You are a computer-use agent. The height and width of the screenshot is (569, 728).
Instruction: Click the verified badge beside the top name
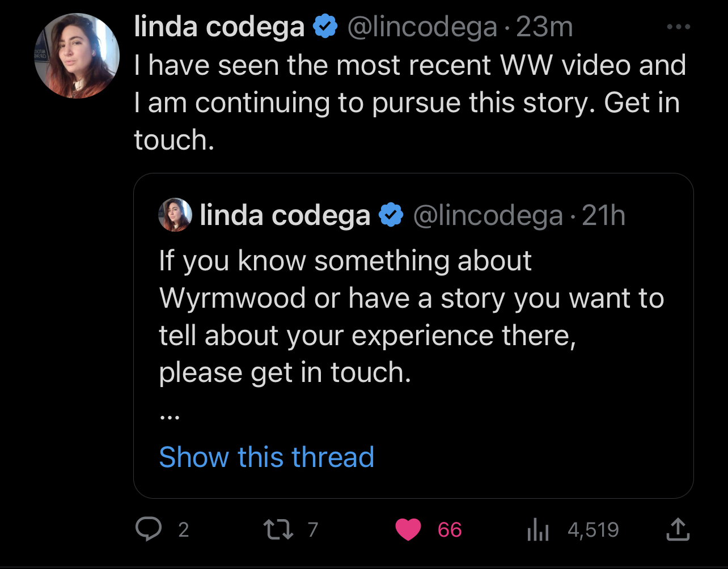click(x=326, y=27)
